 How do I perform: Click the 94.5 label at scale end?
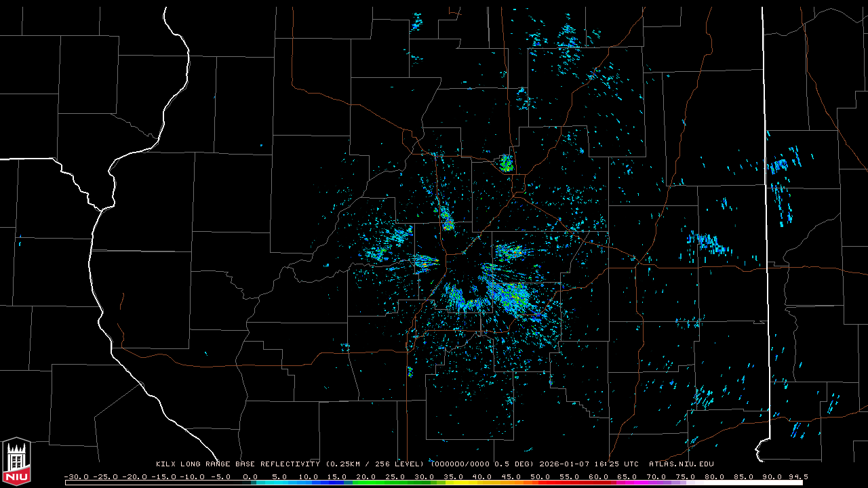pyautogui.click(x=797, y=476)
